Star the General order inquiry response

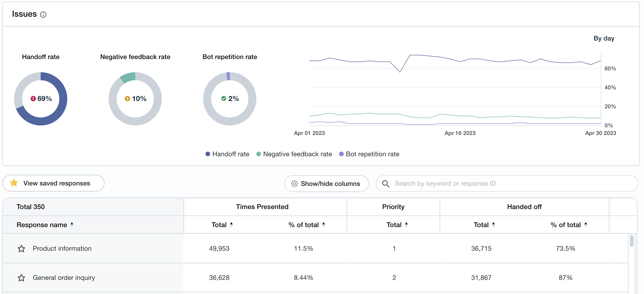(x=21, y=278)
